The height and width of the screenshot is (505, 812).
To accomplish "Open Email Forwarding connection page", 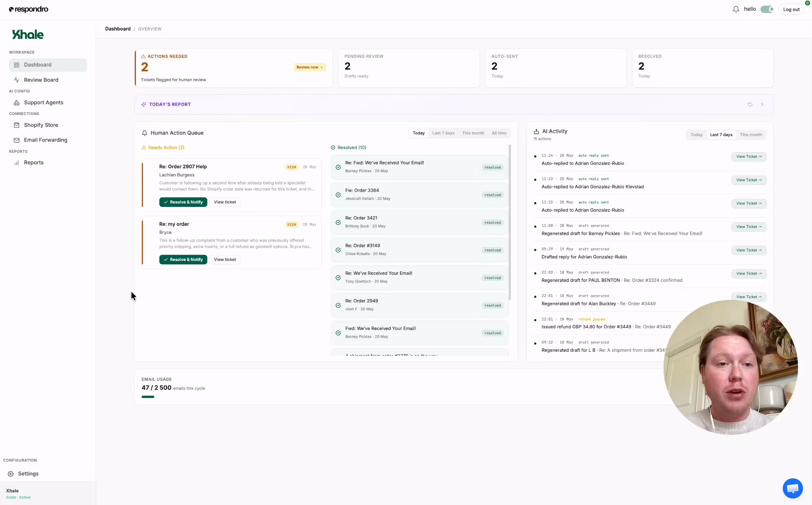I will coord(48,140).
